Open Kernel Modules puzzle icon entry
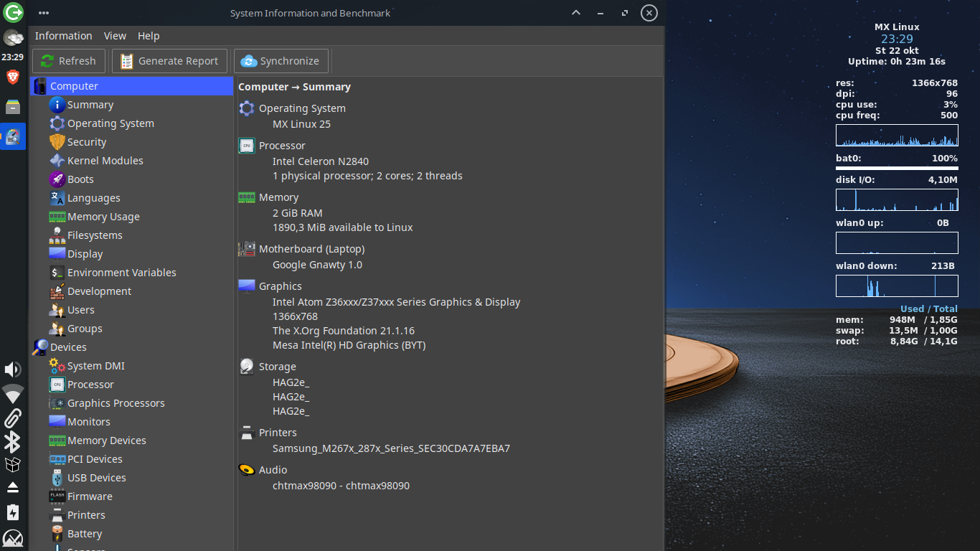The width and height of the screenshot is (980, 551). point(57,161)
